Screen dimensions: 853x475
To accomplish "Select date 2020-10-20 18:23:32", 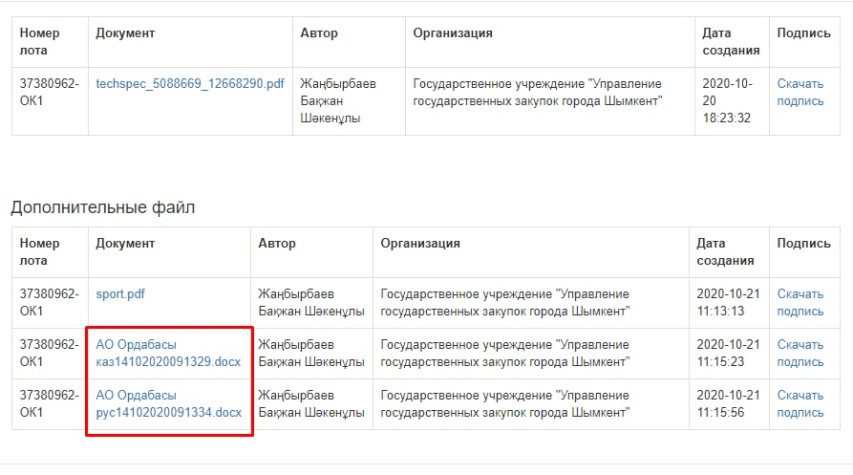I will point(727,101).
